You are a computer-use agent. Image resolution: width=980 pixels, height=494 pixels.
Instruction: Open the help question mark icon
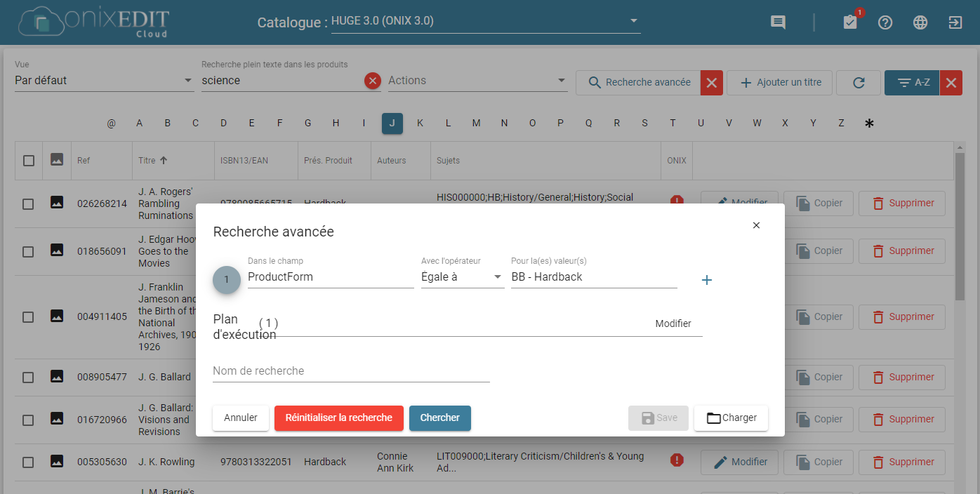pos(885,22)
